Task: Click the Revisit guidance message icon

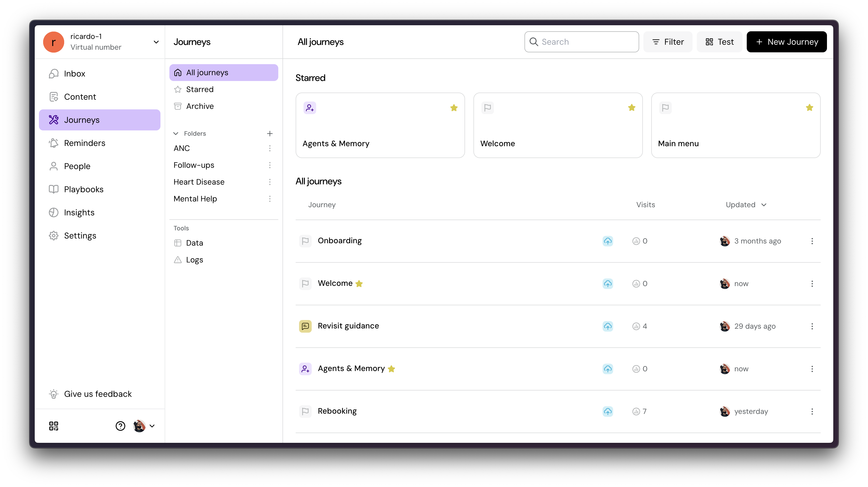Action: click(x=305, y=326)
